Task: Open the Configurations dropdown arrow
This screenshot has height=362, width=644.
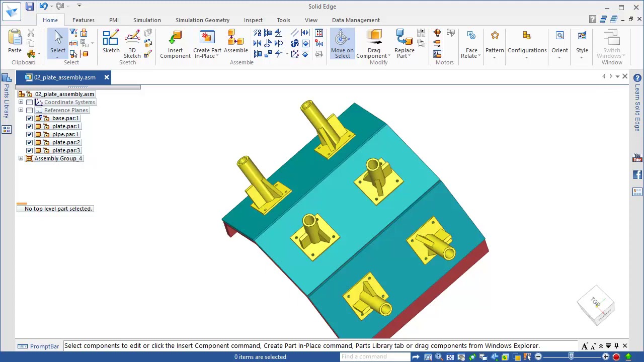Action: 527,57
